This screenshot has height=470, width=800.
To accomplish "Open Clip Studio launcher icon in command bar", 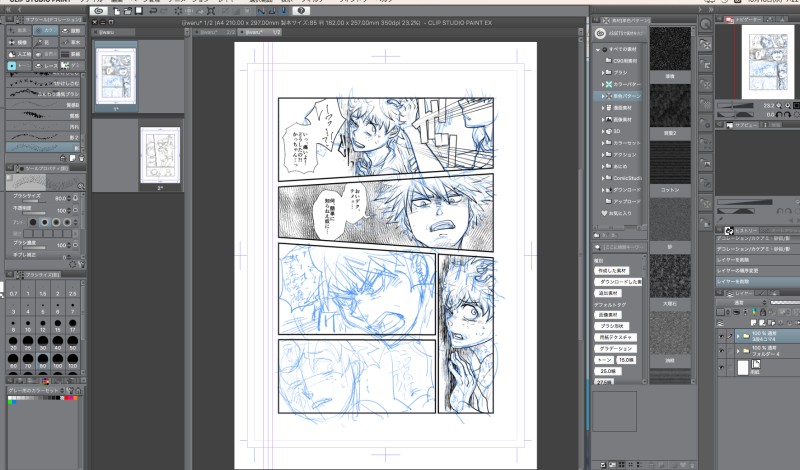I will coord(99,11).
